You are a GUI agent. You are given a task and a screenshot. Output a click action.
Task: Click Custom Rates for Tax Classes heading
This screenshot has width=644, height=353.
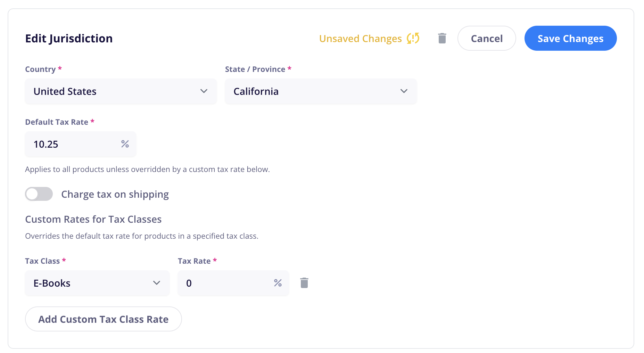click(x=93, y=219)
